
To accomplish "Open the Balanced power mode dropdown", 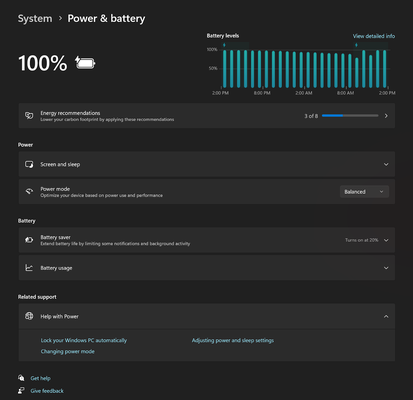I will [364, 192].
